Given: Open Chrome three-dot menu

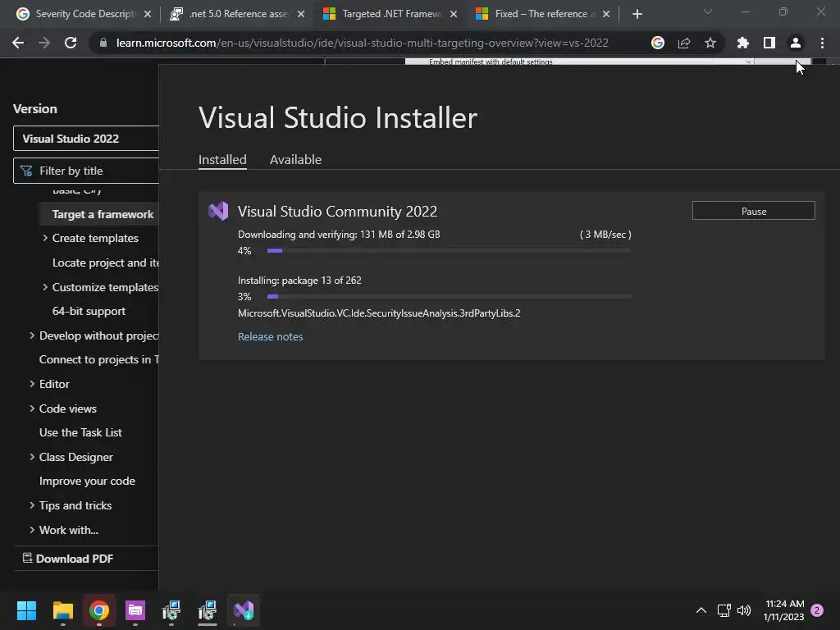Looking at the screenshot, I should click(x=822, y=43).
